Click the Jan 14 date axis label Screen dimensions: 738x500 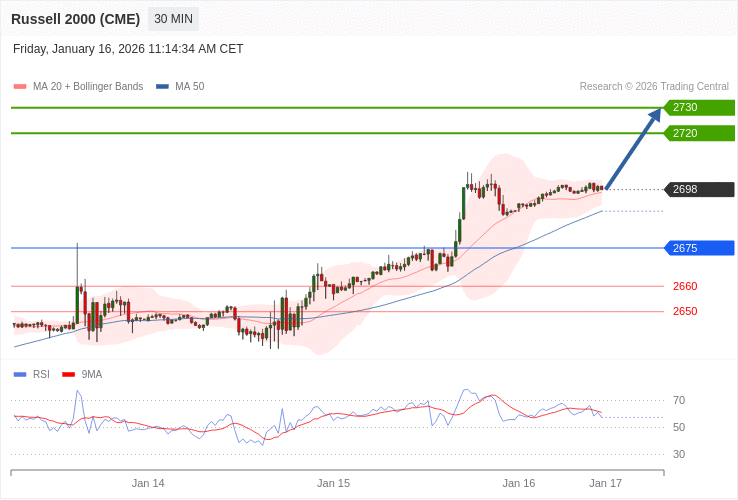[x=148, y=483]
